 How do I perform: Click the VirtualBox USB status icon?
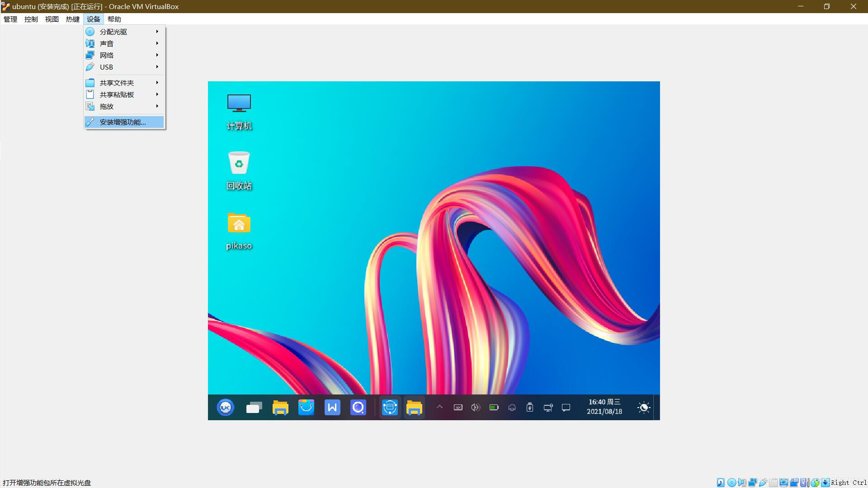point(763,482)
